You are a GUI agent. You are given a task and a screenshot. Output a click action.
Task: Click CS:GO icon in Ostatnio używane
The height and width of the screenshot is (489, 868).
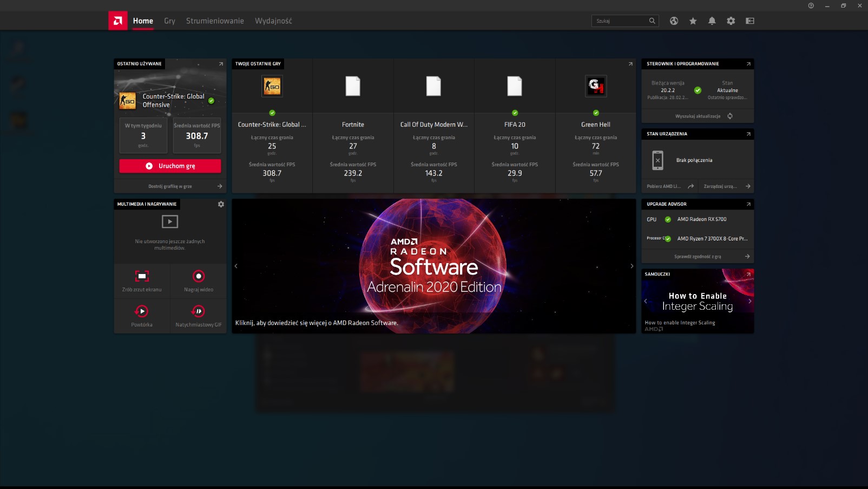coord(128,101)
